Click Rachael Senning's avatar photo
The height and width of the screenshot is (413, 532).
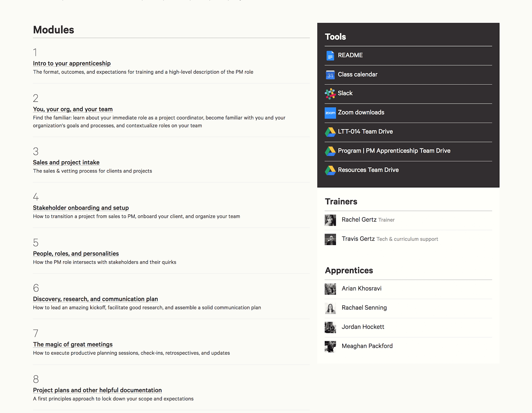pos(330,308)
